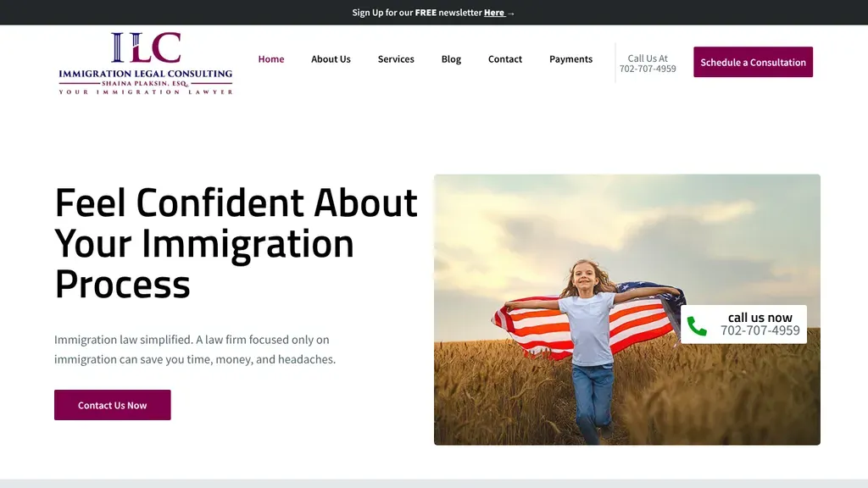Follow the newsletter 'Here' link
Image resolution: width=868 pixels, height=488 pixels.
point(494,13)
